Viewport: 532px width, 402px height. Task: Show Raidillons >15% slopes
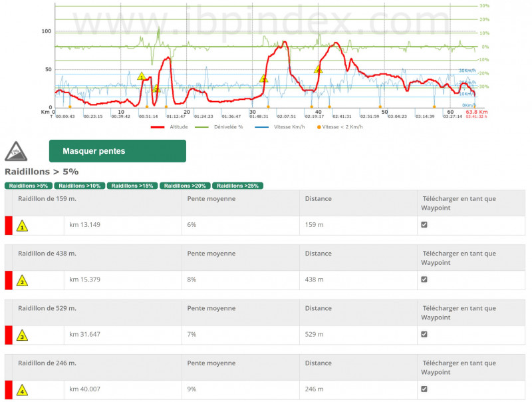(132, 186)
